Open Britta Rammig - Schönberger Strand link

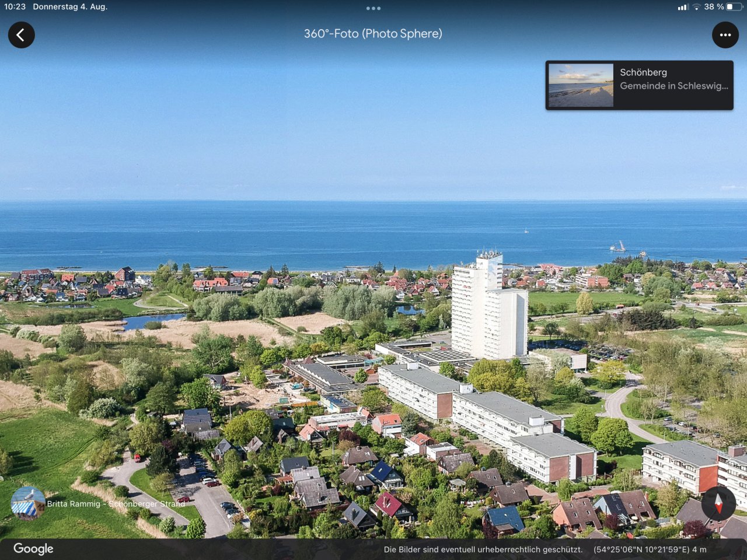click(x=117, y=504)
